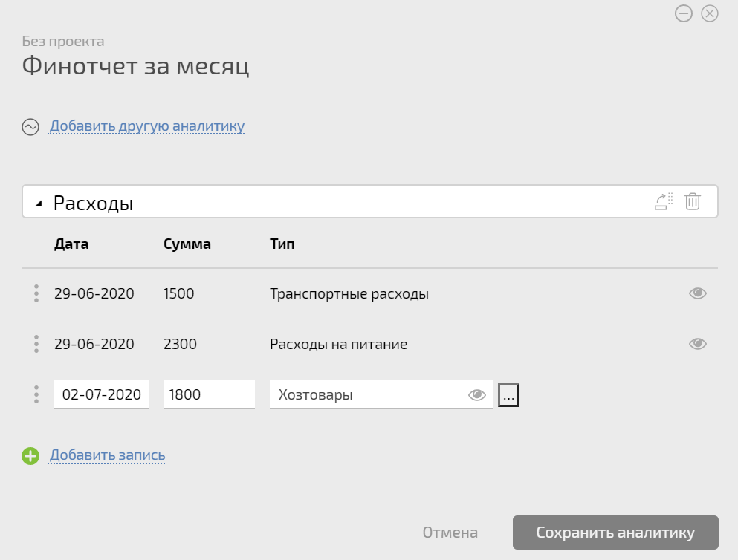This screenshot has height=560, width=738.
Task: Grab the drag handle for Транспортные расходы row
Action: point(36,293)
